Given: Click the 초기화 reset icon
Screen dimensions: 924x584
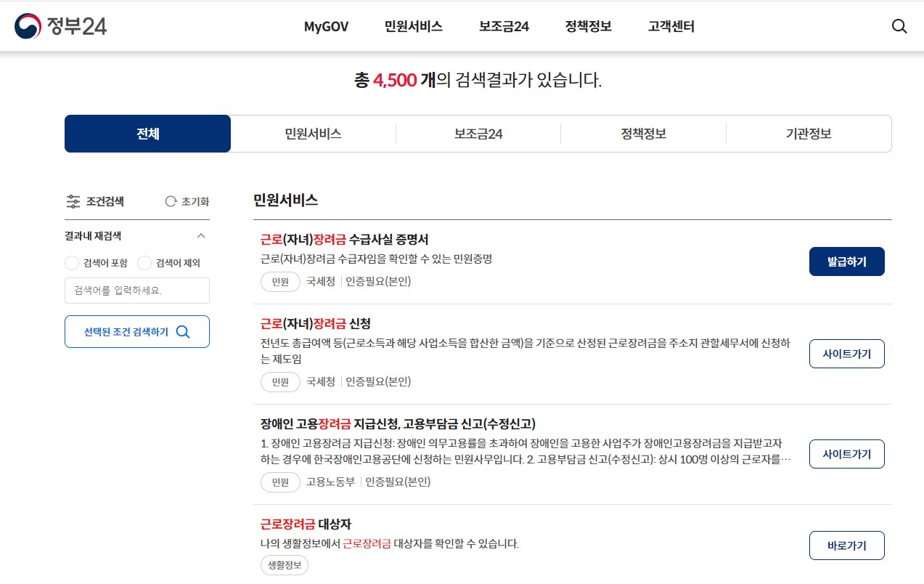Looking at the screenshot, I should pyautogui.click(x=171, y=202).
